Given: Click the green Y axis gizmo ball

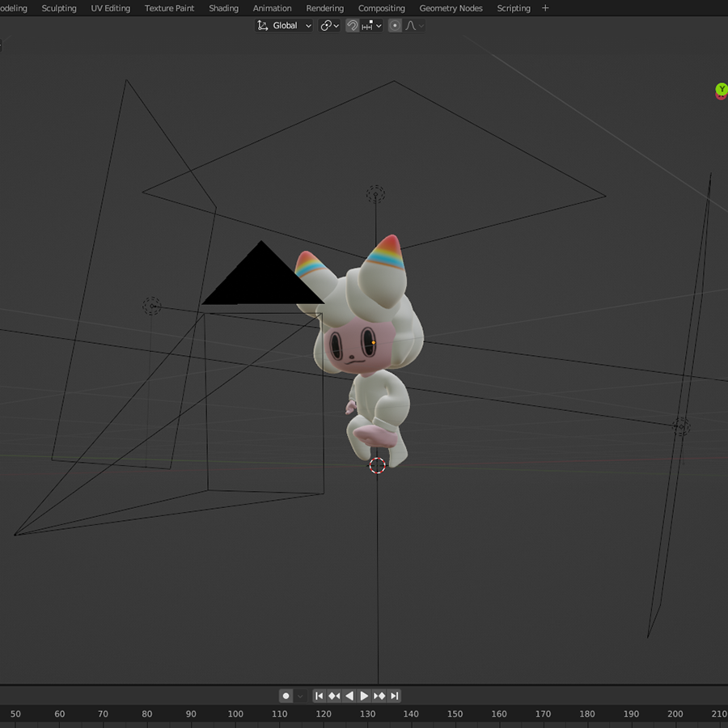Looking at the screenshot, I should coord(722,89).
